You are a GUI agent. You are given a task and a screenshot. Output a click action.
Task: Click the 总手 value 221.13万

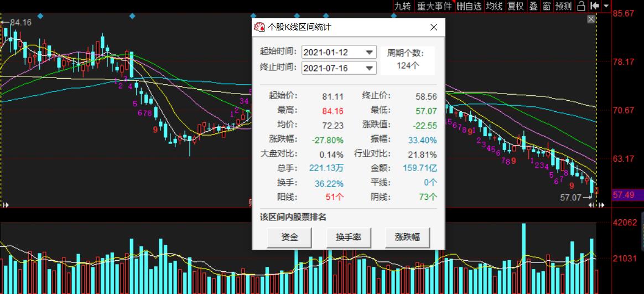[326, 168]
